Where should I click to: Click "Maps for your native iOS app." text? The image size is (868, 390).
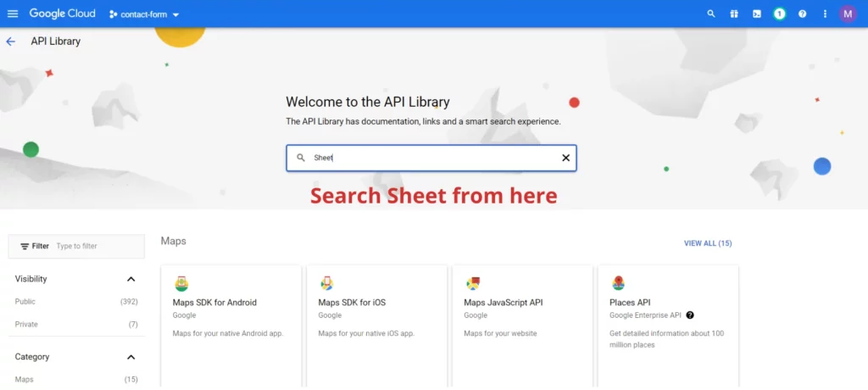tap(366, 333)
